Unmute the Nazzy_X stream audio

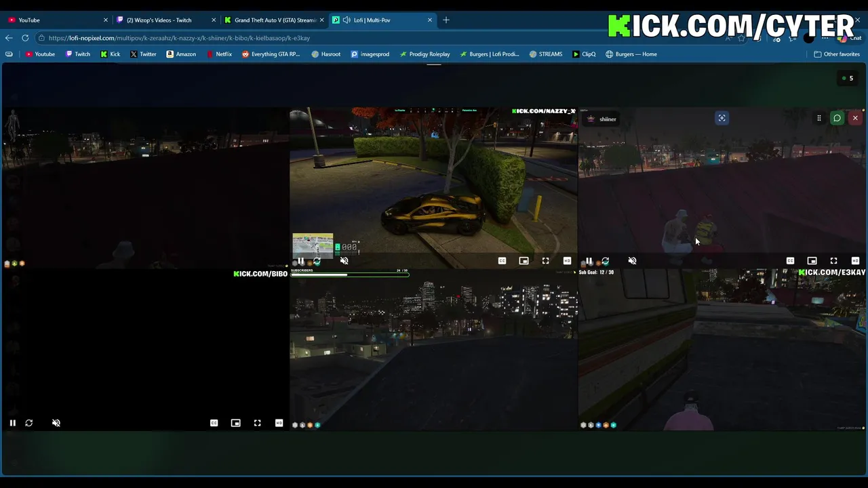tap(344, 261)
